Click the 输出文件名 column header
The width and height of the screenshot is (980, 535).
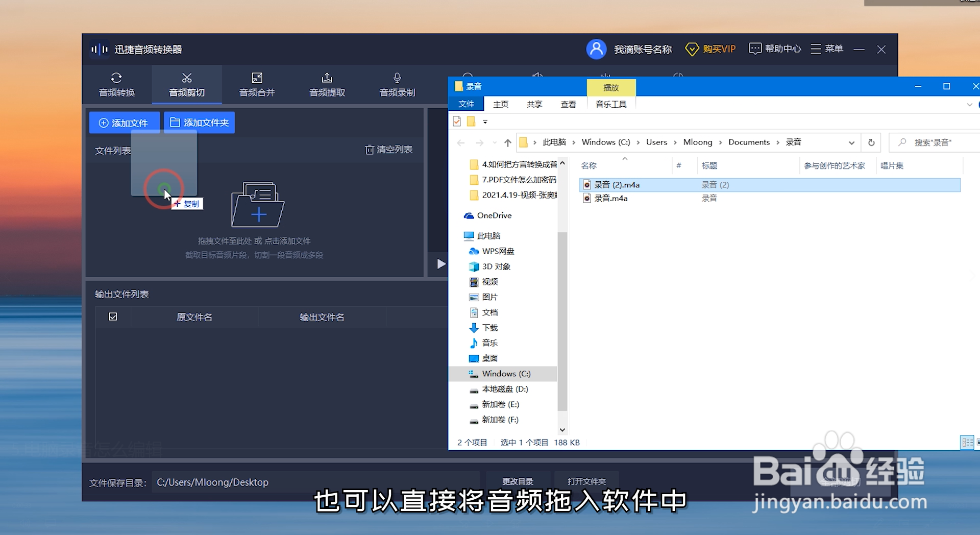[322, 317]
